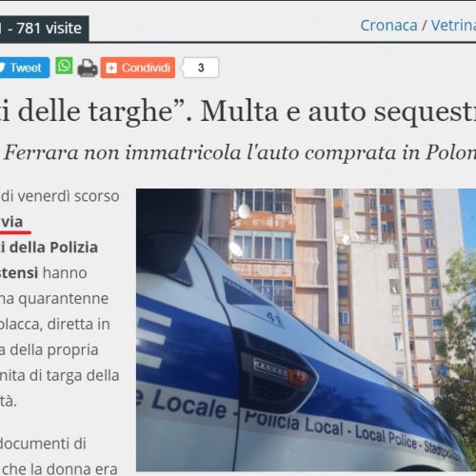This screenshot has height=476, width=476.
Task: Click the italic Ferrara subtitle text
Action: [x=240, y=152]
